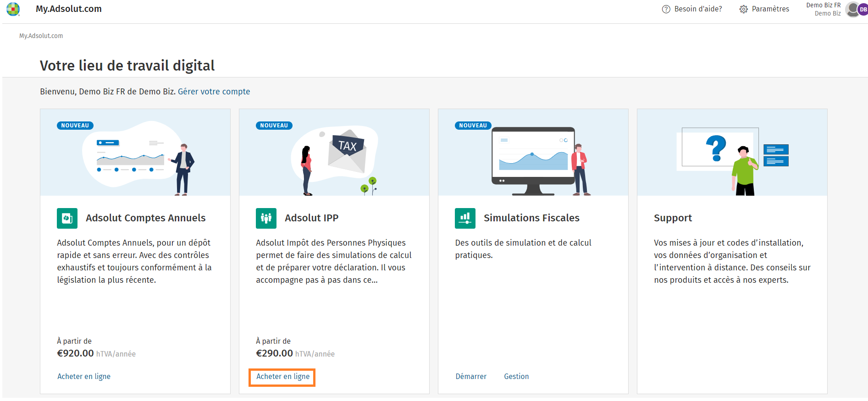The width and height of the screenshot is (868, 401).
Task: Click the Paramètres gear icon
Action: [743, 9]
